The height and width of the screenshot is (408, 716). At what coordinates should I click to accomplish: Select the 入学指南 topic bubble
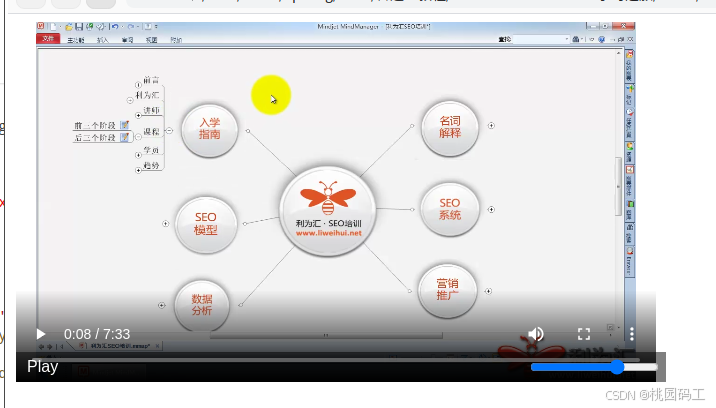(210, 129)
